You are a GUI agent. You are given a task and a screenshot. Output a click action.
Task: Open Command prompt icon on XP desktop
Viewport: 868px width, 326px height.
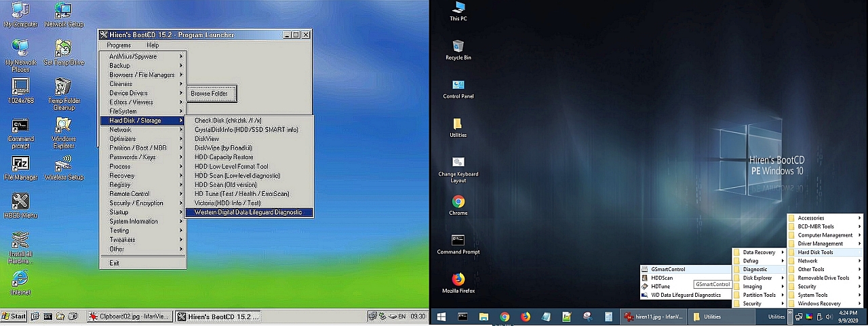[x=20, y=133]
